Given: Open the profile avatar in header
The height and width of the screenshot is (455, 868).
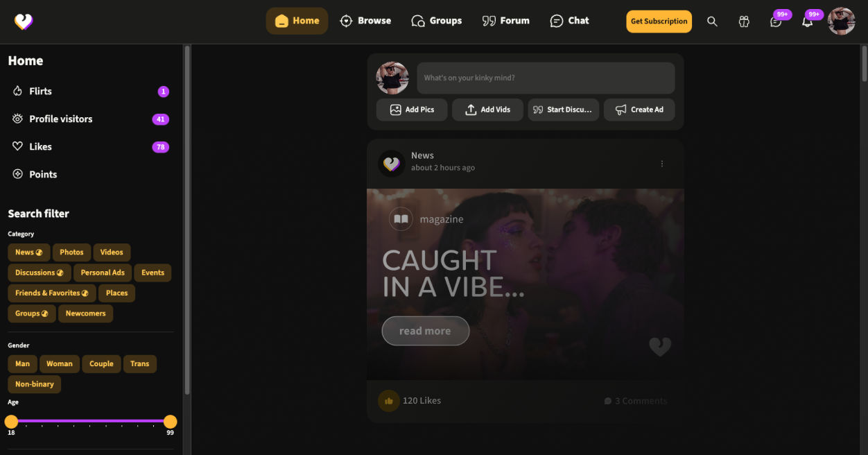Looking at the screenshot, I should click(841, 22).
